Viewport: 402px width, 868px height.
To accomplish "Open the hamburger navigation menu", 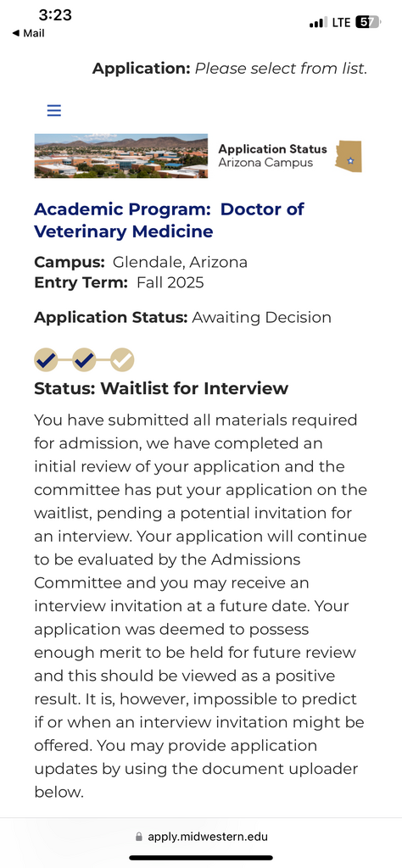I will [x=53, y=110].
